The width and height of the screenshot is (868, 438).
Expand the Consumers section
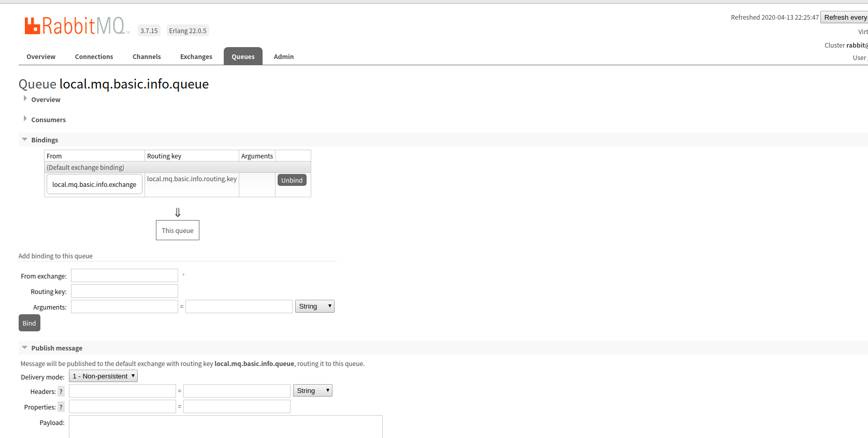(48, 120)
